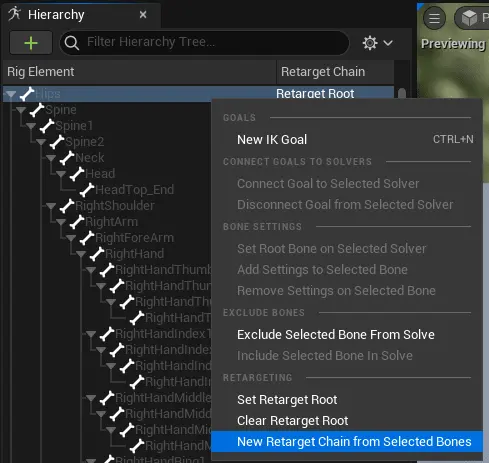
Task: Select the RightArm bone label
Action: 112,222
